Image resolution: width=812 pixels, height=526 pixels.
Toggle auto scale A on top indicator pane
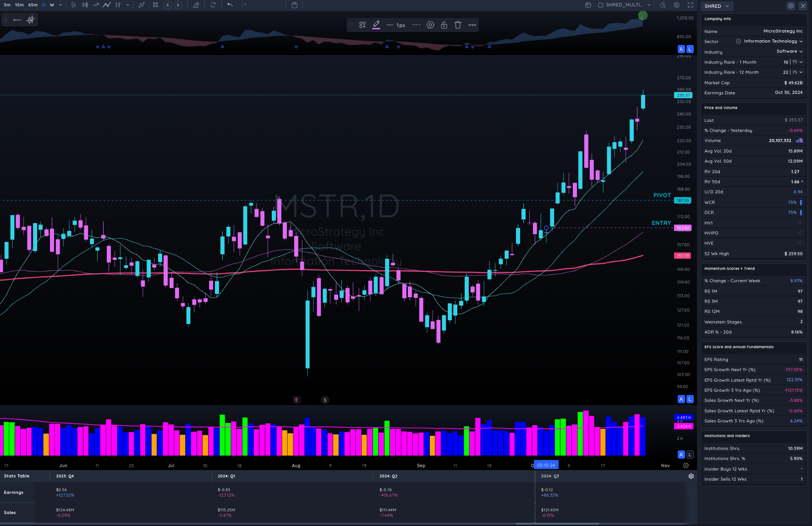coord(681,49)
